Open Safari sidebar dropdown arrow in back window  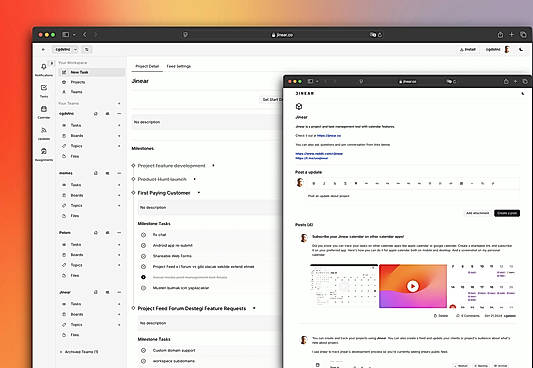click(x=74, y=35)
